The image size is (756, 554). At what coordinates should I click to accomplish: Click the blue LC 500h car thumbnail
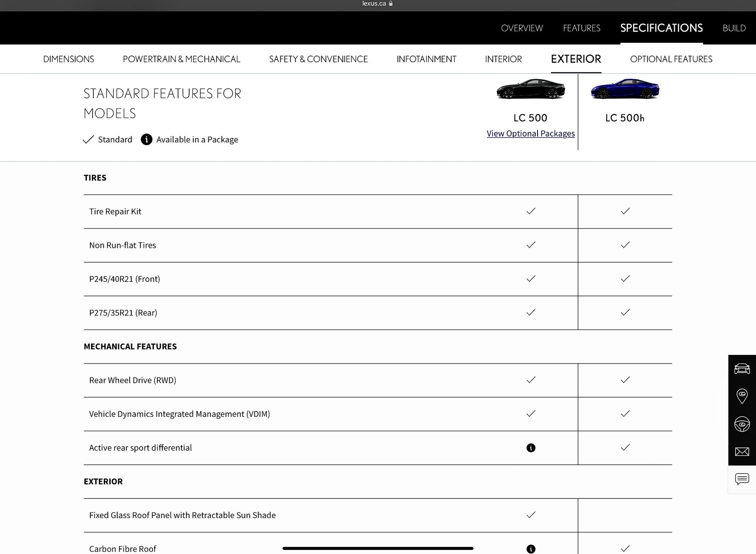625,89
